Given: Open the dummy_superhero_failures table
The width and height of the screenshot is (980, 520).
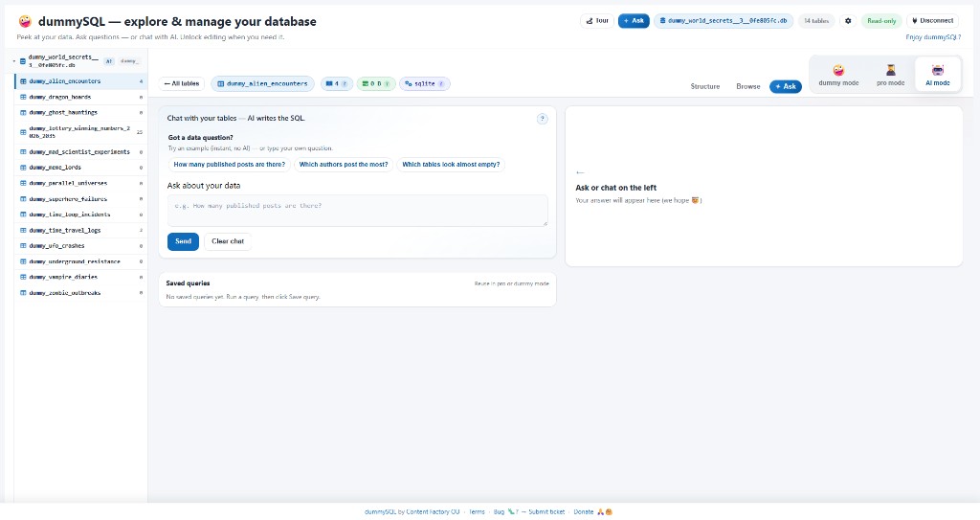Looking at the screenshot, I should tap(80, 199).
